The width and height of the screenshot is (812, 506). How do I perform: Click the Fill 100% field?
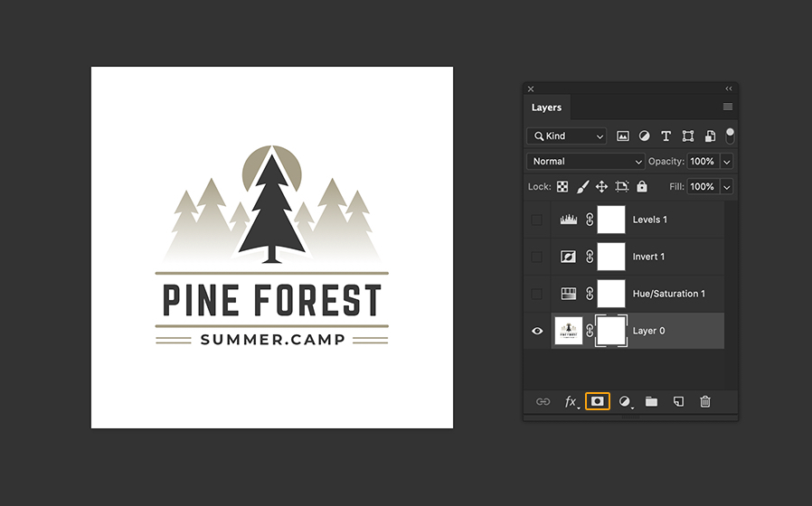pyautogui.click(x=703, y=187)
